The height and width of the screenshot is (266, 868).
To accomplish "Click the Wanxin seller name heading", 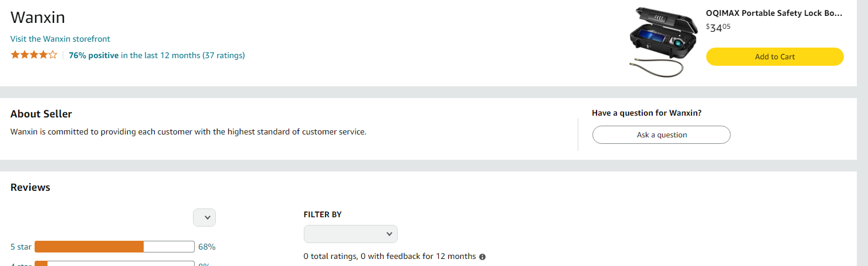I will [x=38, y=17].
